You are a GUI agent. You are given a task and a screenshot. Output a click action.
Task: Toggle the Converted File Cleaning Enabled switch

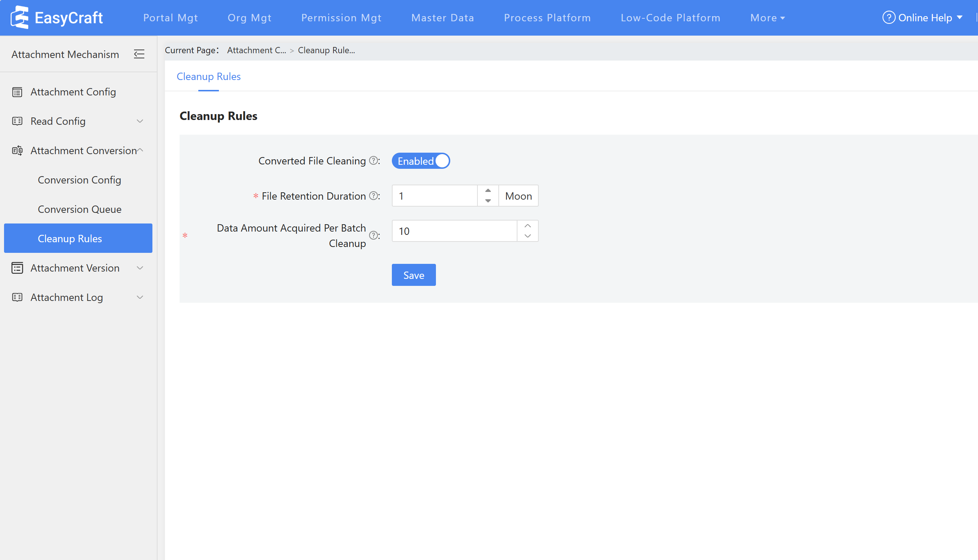click(421, 161)
